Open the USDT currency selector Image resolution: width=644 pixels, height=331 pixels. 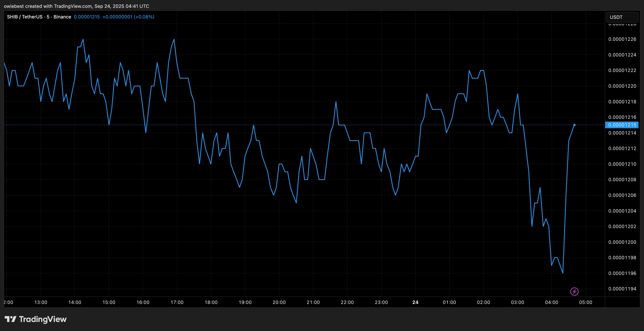622,17
